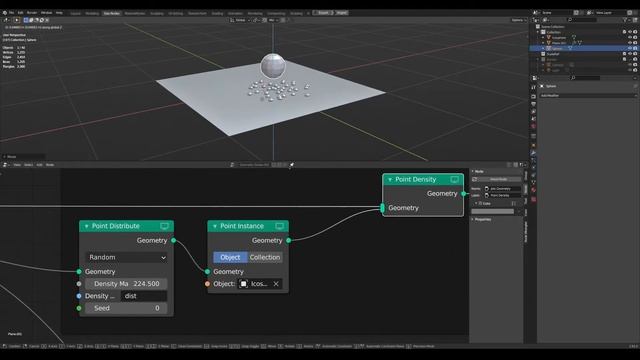Image resolution: width=640 pixels, height=360 pixels.
Task: Switch to the Geometry Nodes workspace tab
Action: [x=111, y=13]
